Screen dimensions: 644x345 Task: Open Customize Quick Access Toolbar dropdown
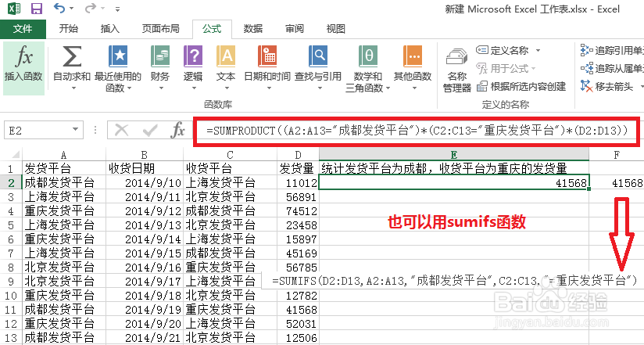(118, 9)
